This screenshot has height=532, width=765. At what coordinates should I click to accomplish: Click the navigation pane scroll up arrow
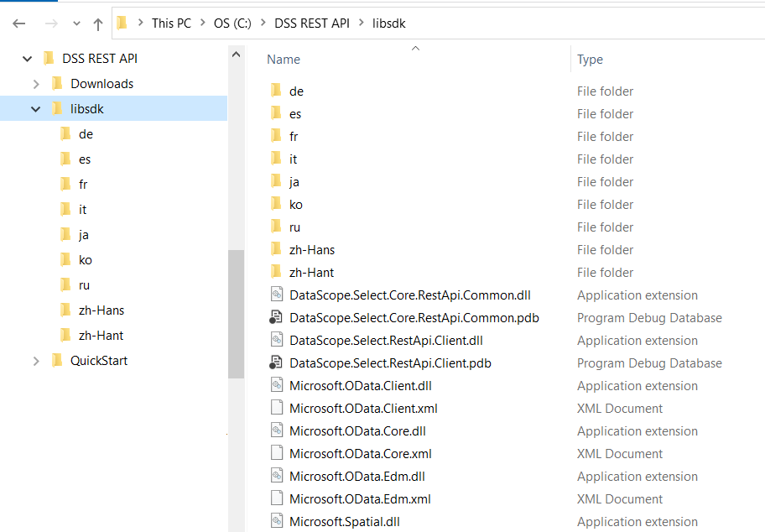(x=237, y=55)
